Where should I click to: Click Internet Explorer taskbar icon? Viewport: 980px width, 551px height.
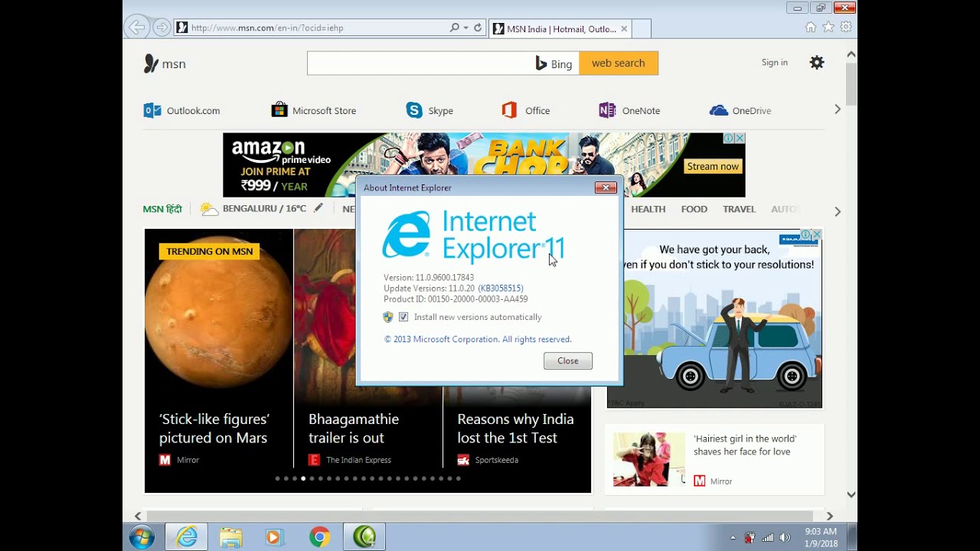(187, 537)
